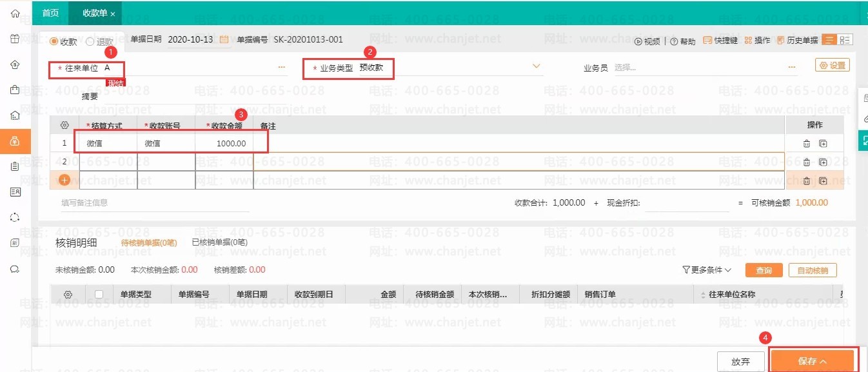Close the 收款单 tab
Screen dimensions: 868x372
tap(113, 14)
